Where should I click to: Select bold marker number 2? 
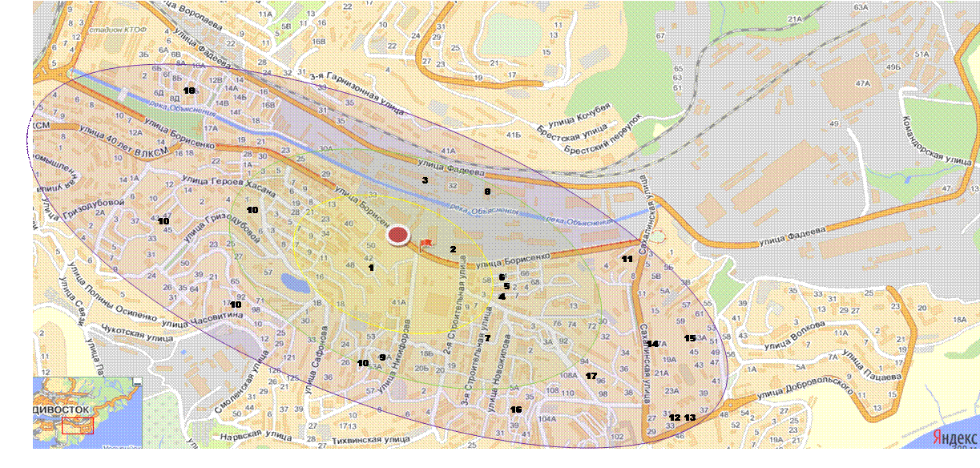tap(453, 249)
